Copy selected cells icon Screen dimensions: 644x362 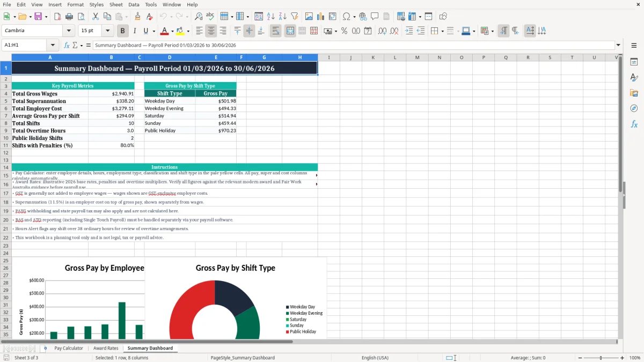[x=107, y=17]
